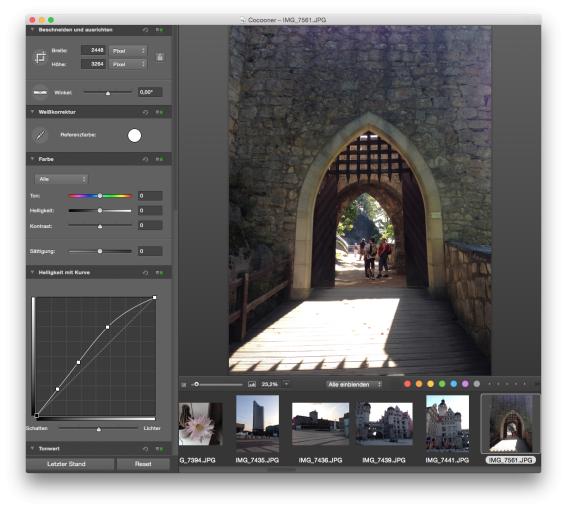The height and width of the screenshot is (510, 567).
Task: Click the Referenzfarbe white color swatch
Action: [135, 136]
